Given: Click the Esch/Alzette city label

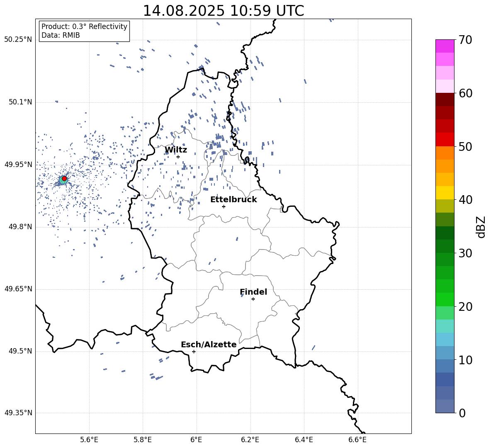Looking at the screenshot, I should (x=209, y=344).
